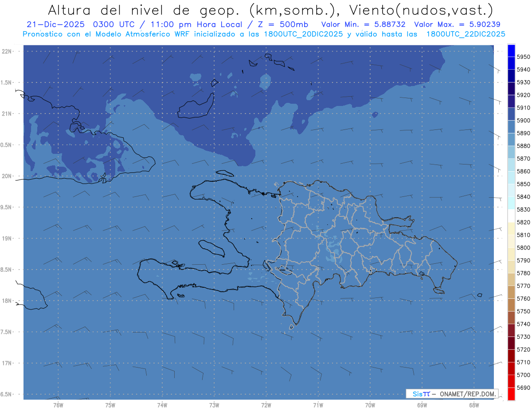The width and height of the screenshot is (532, 411).
Task: Click the '5800' colorbar value
Action: pos(524,247)
